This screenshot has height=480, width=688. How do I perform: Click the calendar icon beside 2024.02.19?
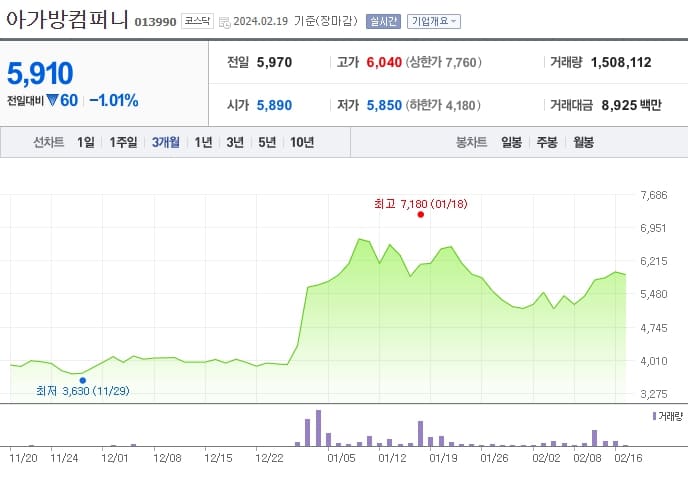(x=225, y=22)
